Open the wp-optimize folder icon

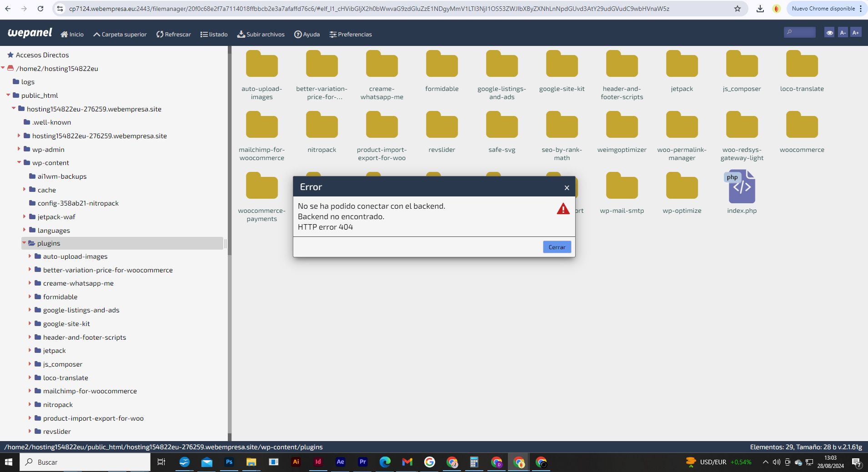tap(682, 186)
